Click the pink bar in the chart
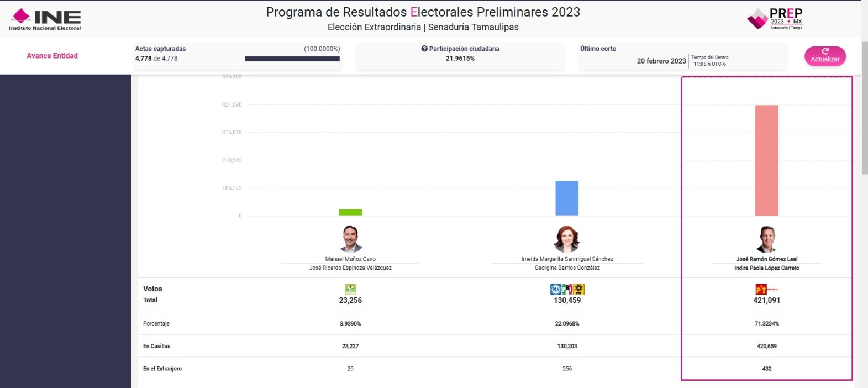Viewport: 868px width, 388px height. click(x=766, y=160)
